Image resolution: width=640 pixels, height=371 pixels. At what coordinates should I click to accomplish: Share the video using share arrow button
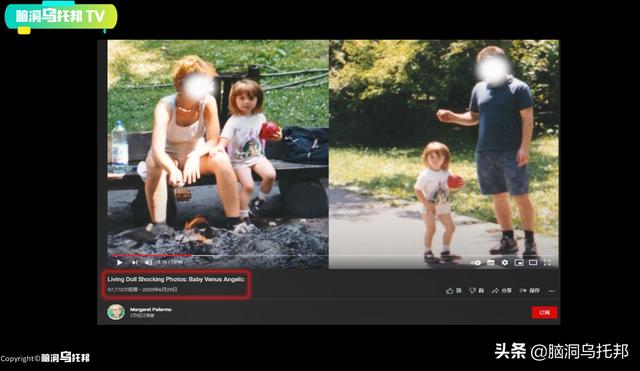[502, 291]
